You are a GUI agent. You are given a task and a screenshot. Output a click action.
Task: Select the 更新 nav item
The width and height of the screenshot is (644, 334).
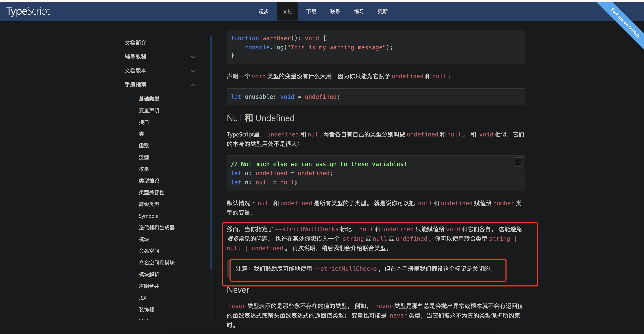[383, 11]
